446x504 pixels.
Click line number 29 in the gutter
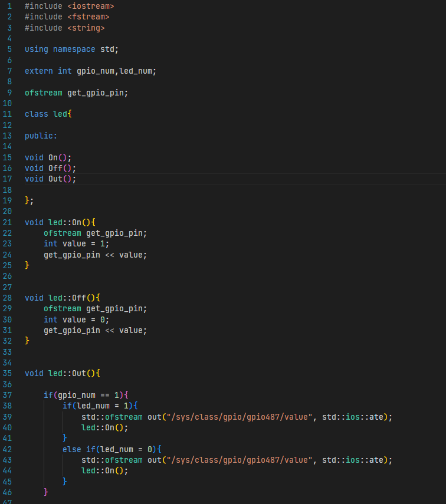coord(7,308)
